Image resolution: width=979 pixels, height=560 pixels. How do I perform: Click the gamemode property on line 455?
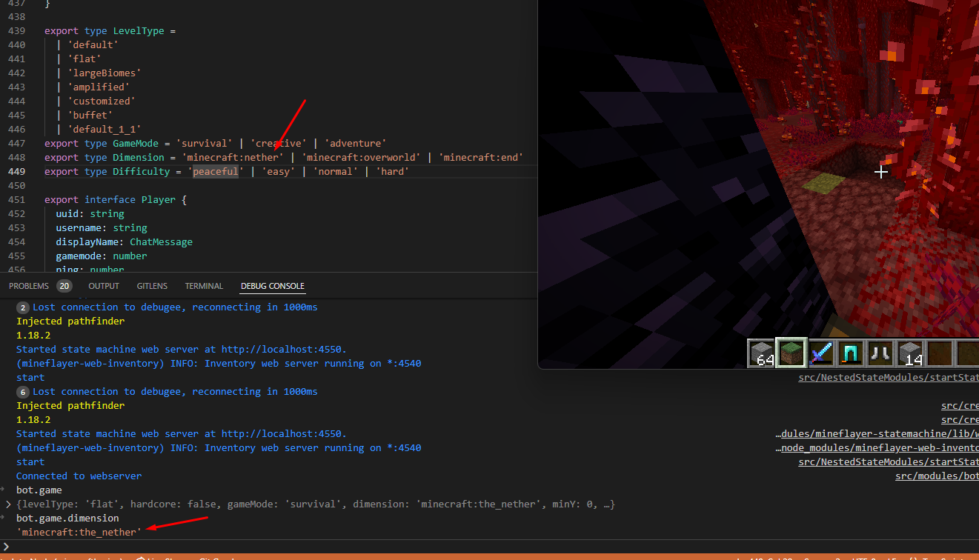(79, 256)
